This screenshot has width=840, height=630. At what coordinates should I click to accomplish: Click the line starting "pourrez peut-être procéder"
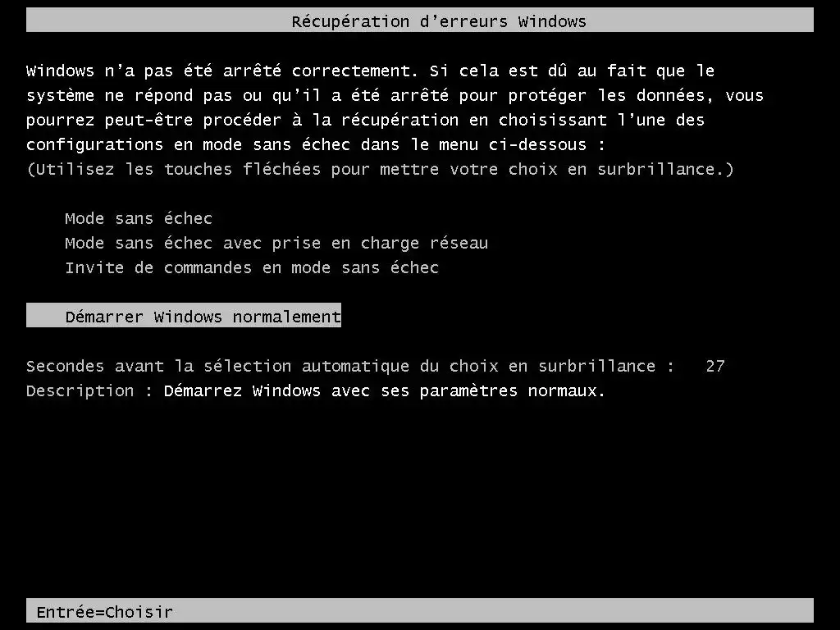[x=365, y=120]
